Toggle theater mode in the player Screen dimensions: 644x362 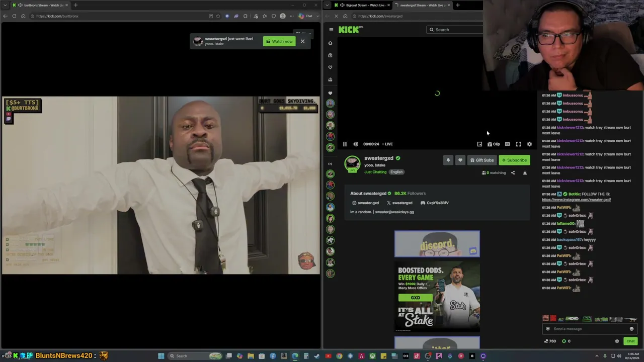pos(507,144)
